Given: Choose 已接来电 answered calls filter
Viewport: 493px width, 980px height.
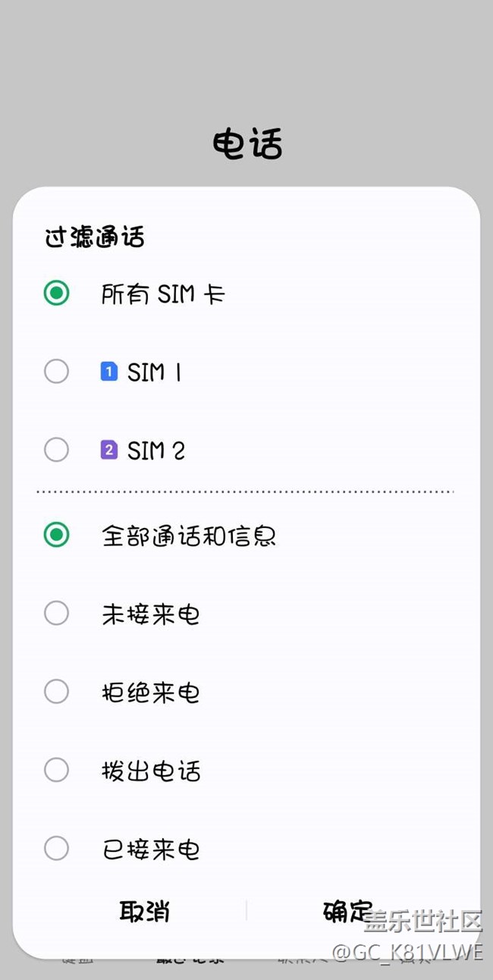Looking at the screenshot, I should 57,849.
